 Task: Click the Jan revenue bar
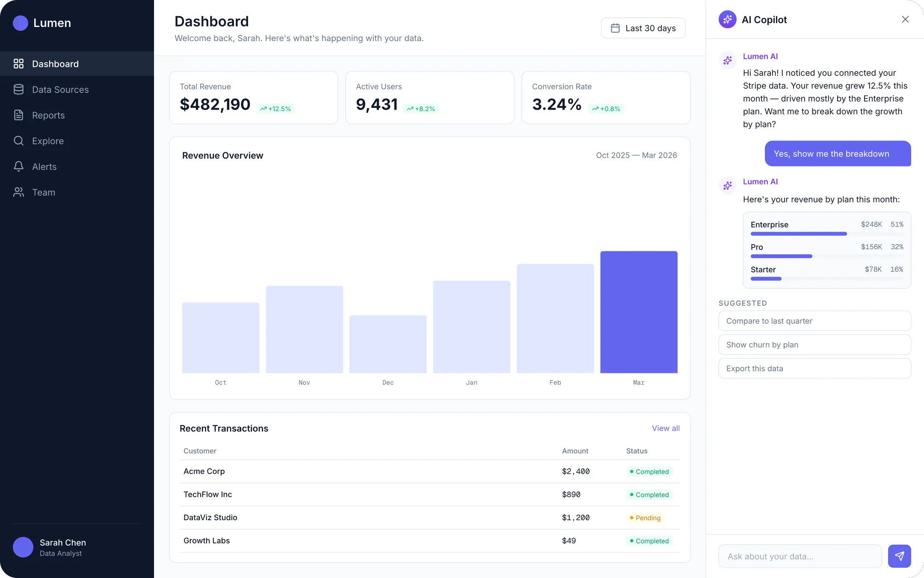tap(471, 327)
